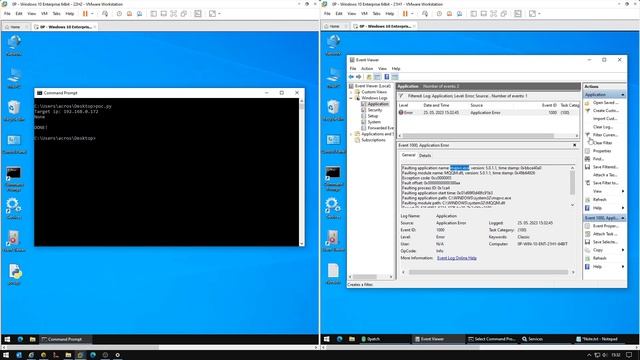Select Setup log in the tree

[373, 116]
